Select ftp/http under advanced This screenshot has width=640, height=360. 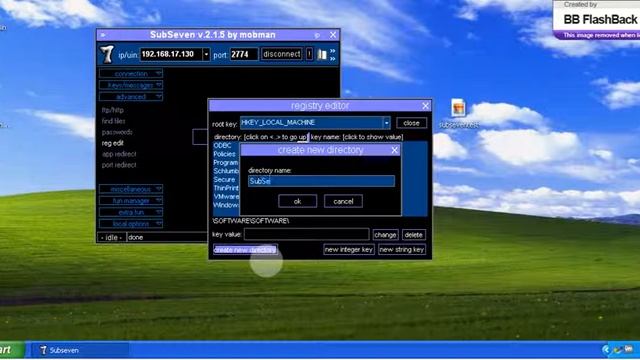click(113, 110)
